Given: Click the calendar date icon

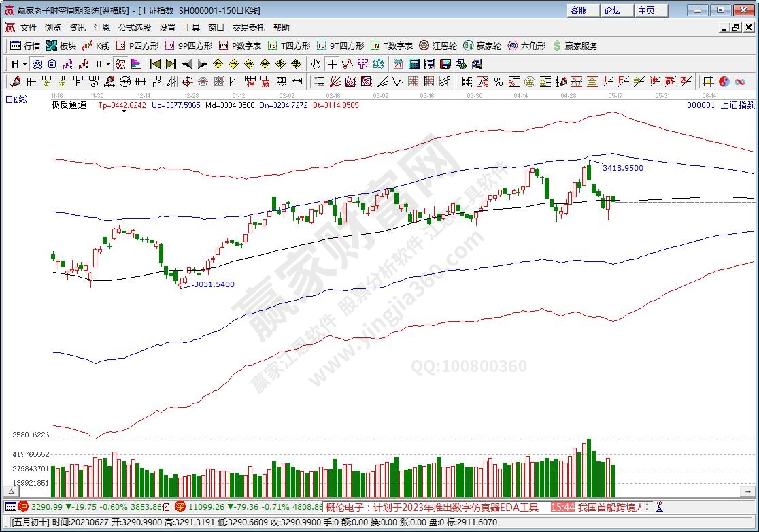Looking at the screenshot, I should (399, 64).
